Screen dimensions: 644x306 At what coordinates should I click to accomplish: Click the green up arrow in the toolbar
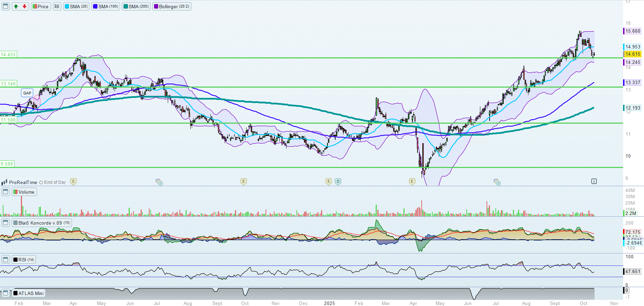pos(16,7)
